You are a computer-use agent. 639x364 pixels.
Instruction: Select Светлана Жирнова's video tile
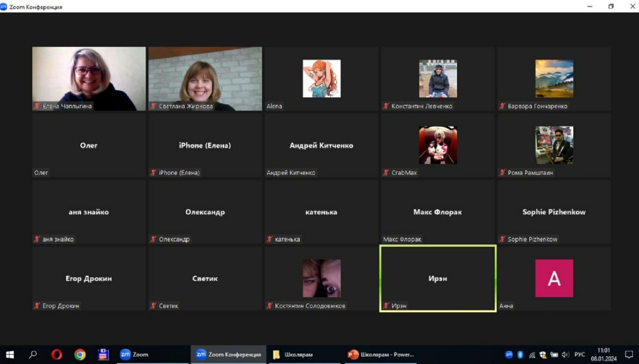tap(205, 78)
